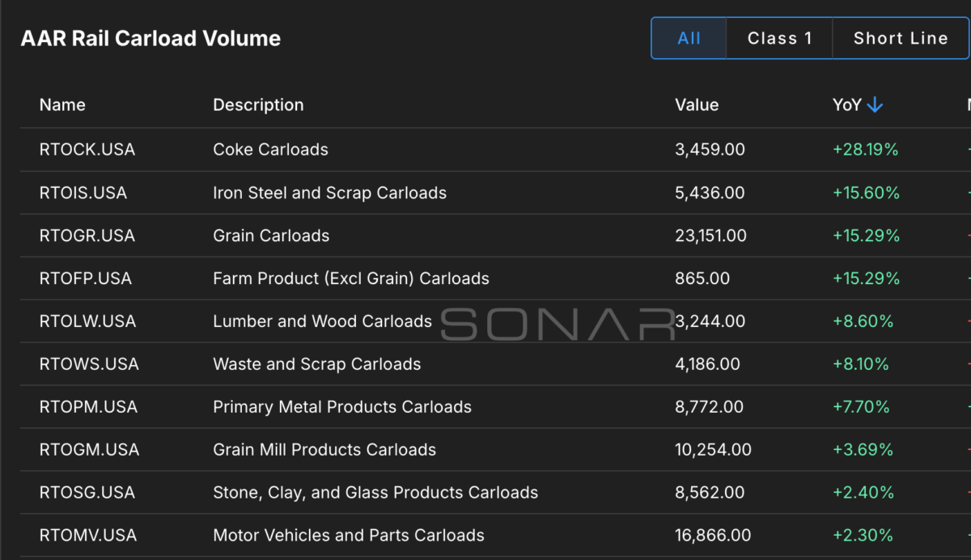Click Primary Metal Products Carloads entry

click(x=342, y=407)
